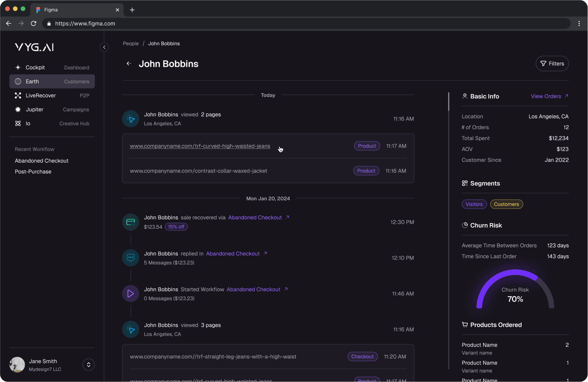Screen dimensions: 588x382
Task: Select the Cockpit dashboard icon
Action: click(18, 67)
